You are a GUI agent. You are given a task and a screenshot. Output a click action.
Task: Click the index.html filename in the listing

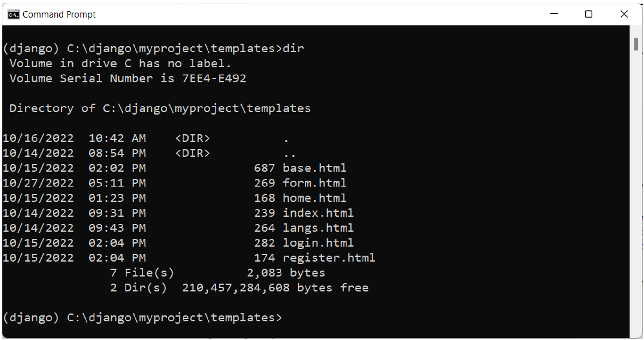318,213
